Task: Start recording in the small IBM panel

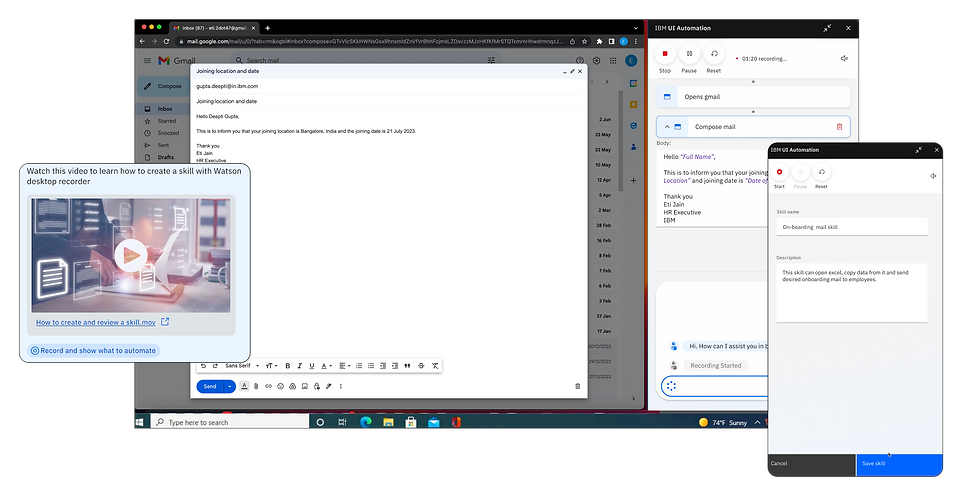Action: click(779, 172)
